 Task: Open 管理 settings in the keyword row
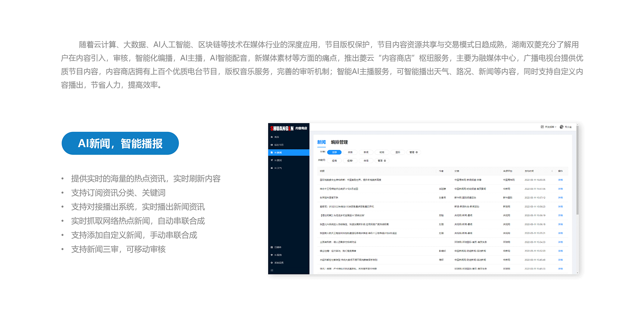[x=382, y=161]
